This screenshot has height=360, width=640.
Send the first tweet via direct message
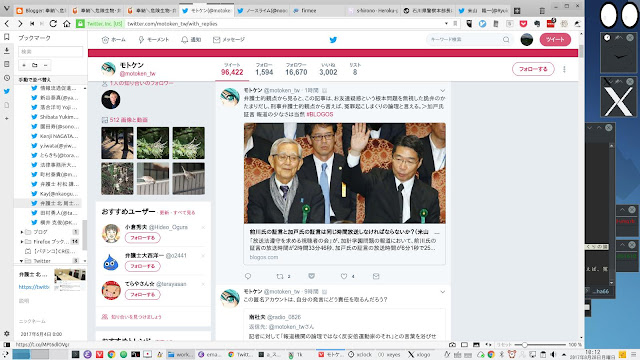(x=376, y=276)
